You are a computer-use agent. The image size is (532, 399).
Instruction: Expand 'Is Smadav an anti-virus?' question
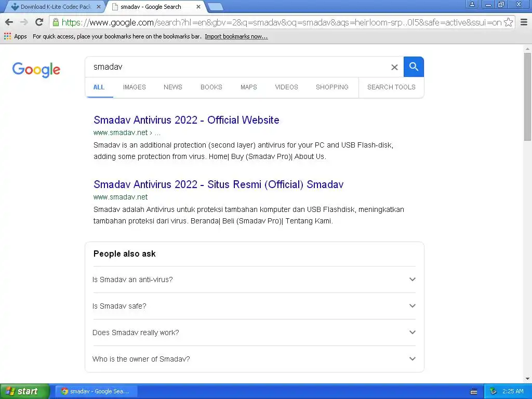(x=254, y=280)
